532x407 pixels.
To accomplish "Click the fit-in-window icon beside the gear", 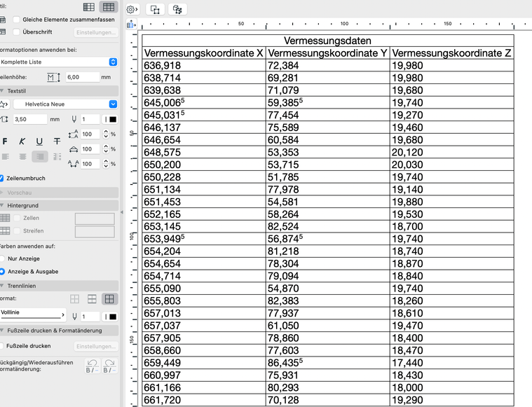I will 155,10.
